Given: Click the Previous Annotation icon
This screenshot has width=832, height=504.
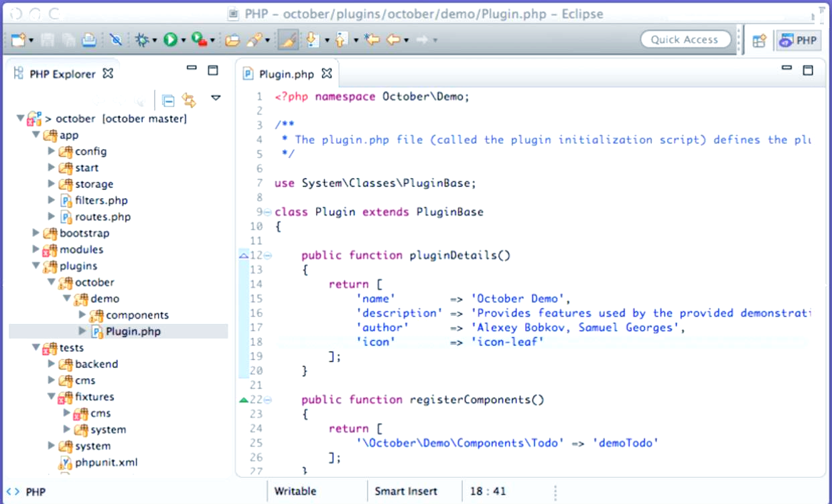Looking at the screenshot, I should (x=341, y=40).
